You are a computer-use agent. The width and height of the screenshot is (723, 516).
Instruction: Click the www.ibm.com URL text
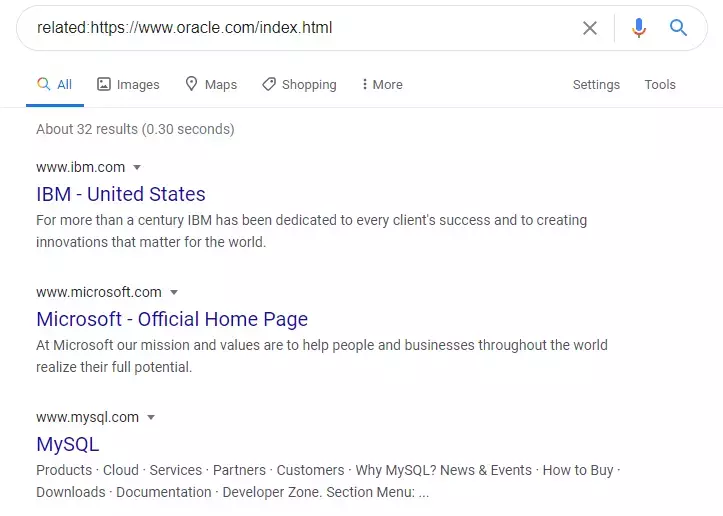pyautogui.click(x=81, y=167)
